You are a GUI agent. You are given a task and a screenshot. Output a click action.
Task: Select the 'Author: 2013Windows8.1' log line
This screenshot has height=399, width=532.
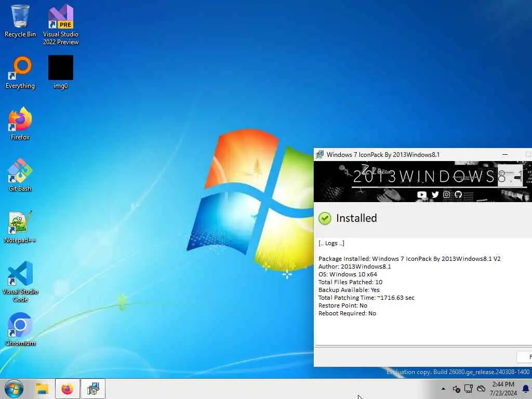[x=354, y=267]
